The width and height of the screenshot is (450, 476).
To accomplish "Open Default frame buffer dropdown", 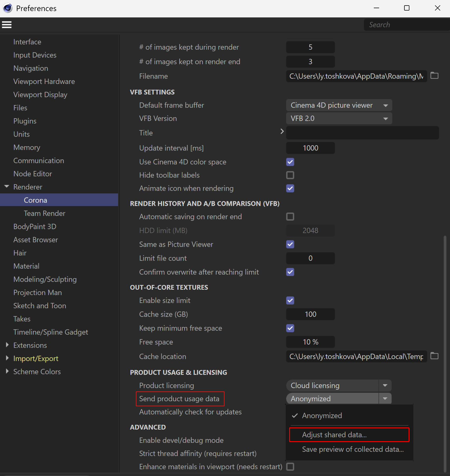I will [x=339, y=105].
